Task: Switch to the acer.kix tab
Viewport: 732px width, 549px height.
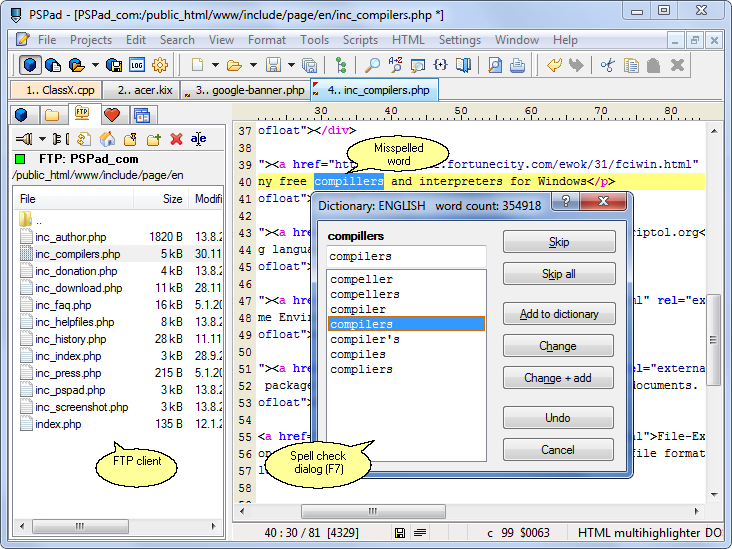Action: point(140,90)
